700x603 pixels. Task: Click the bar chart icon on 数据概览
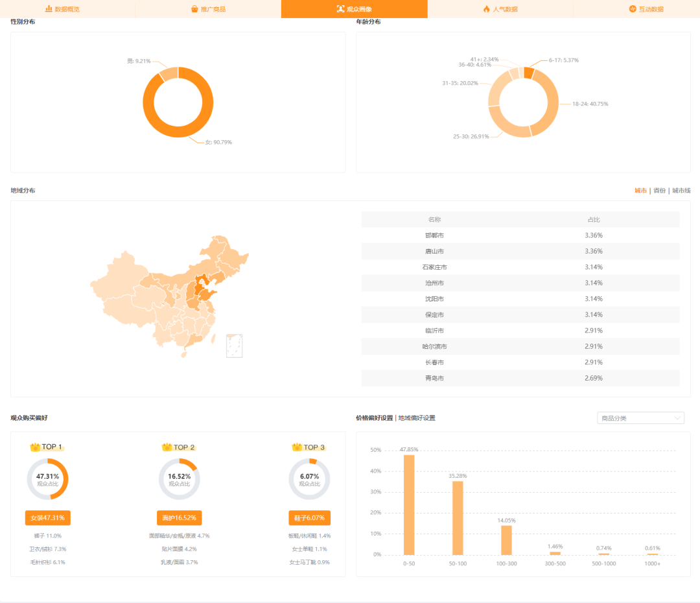tap(49, 9)
